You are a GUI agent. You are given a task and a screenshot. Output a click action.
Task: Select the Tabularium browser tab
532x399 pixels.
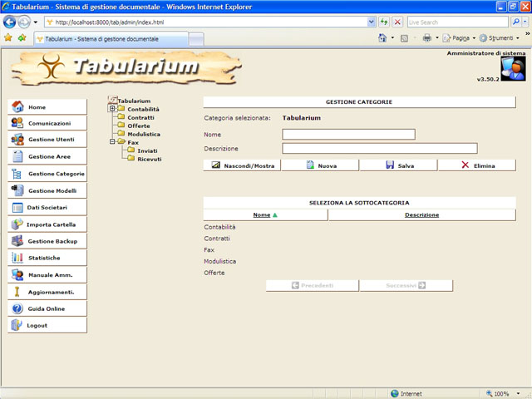[111, 39]
